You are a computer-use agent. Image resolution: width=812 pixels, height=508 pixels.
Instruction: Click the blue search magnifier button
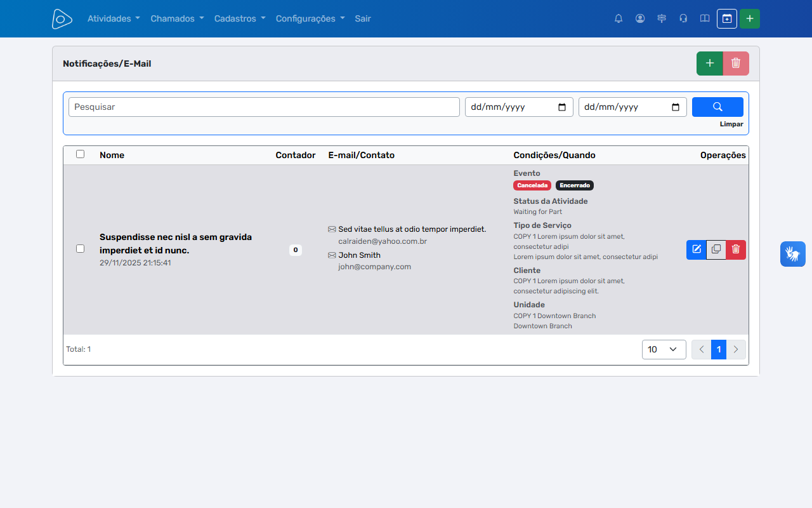pos(717,107)
